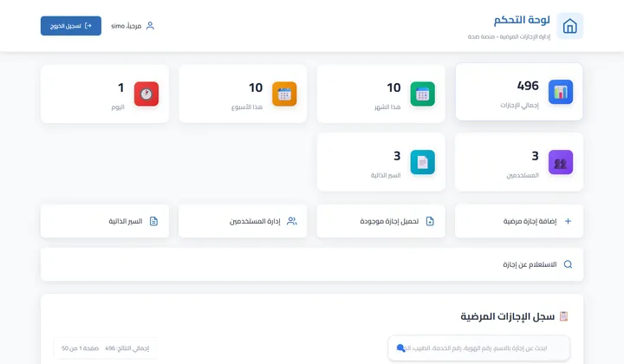Screen dimensions: 624x364
Task: Click the number 10 on هذا الأسبوع card
Action: (256, 88)
